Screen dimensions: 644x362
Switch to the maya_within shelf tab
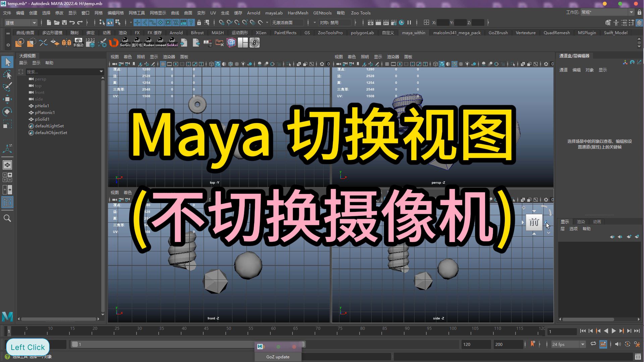pos(414,33)
